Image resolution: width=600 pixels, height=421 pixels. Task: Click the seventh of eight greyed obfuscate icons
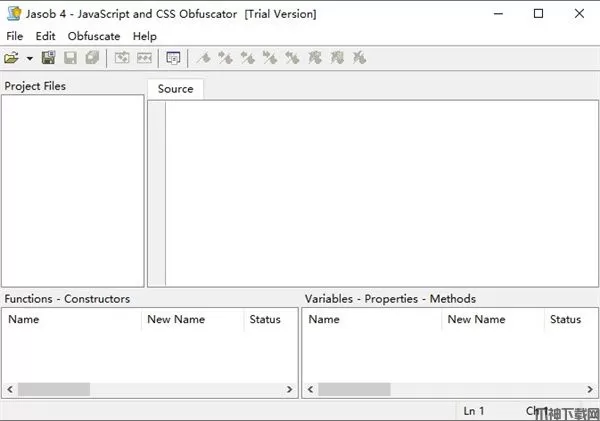[x=337, y=58]
